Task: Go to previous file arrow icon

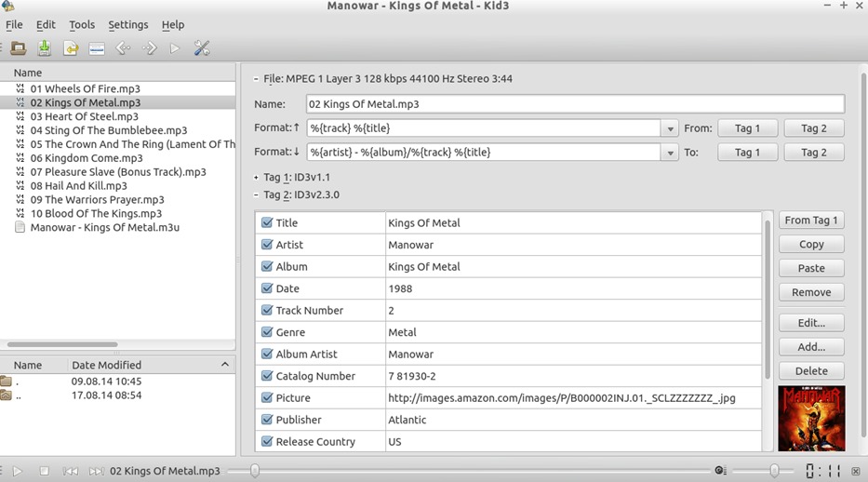Action: tap(123, 48)
